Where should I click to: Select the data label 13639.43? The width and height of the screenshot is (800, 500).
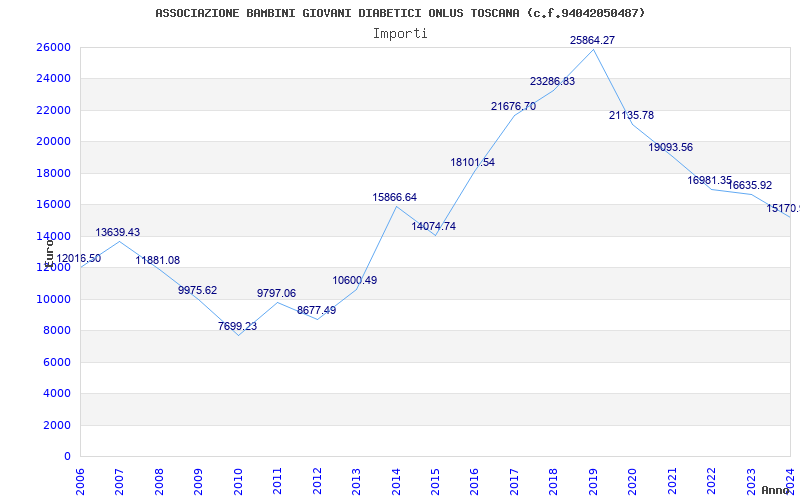pyautogui.click(x=117, y=232)
